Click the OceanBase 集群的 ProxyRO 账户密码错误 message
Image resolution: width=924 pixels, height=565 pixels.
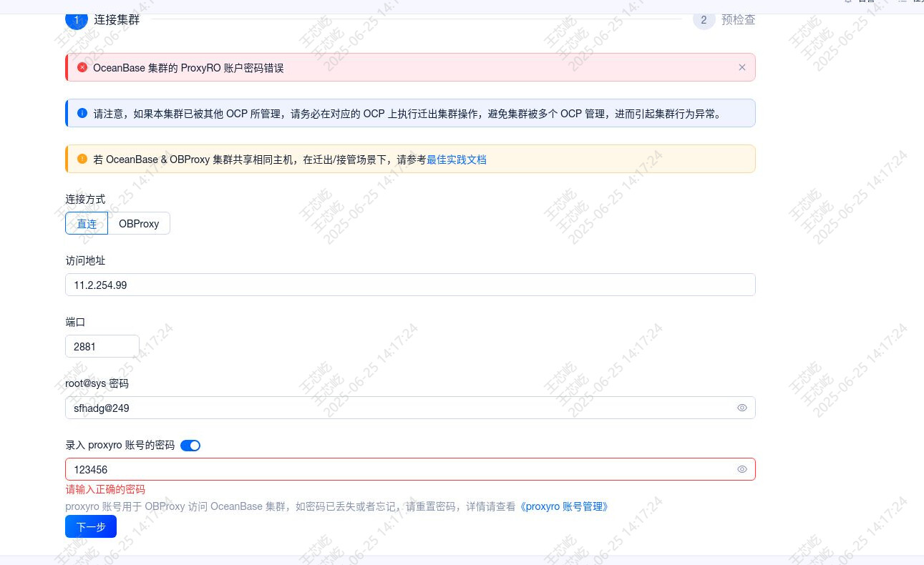click(x=188, y=68)
